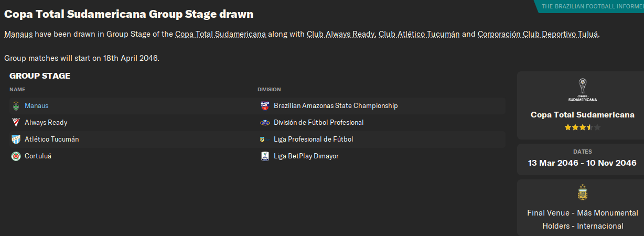Click The Brazilian Football Informer source tab
This screenshot has height=236, width=644.
[592, 6]
